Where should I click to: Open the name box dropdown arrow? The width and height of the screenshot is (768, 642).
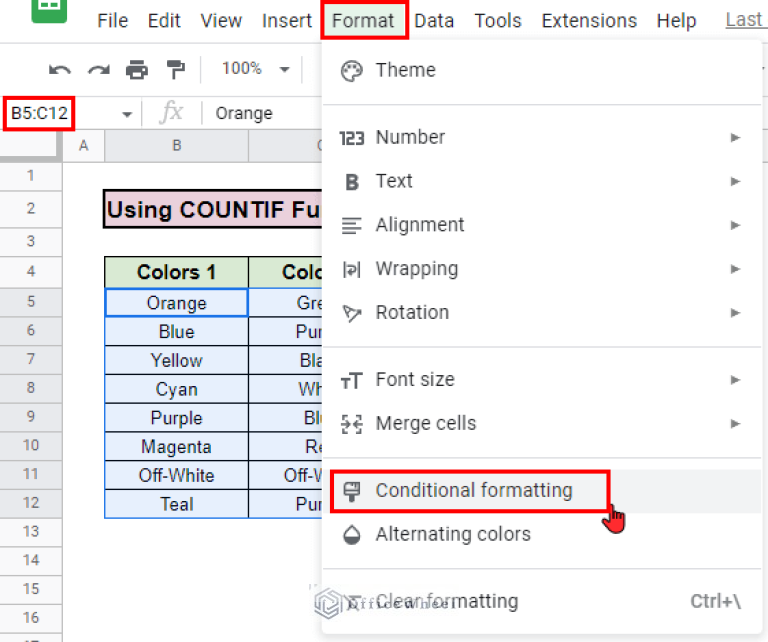tap(127, 115)
